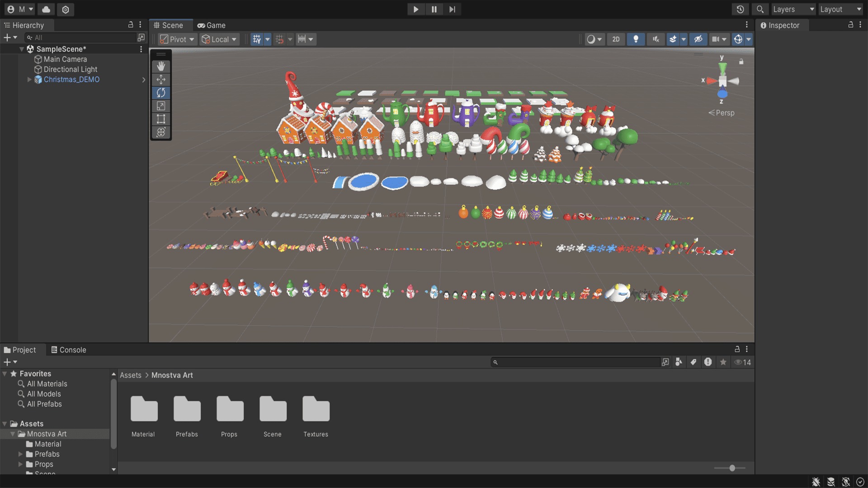This screenshot has width=868, height=488.
Task: Open the Undo History icon
Action: click(x=741, y=9)
